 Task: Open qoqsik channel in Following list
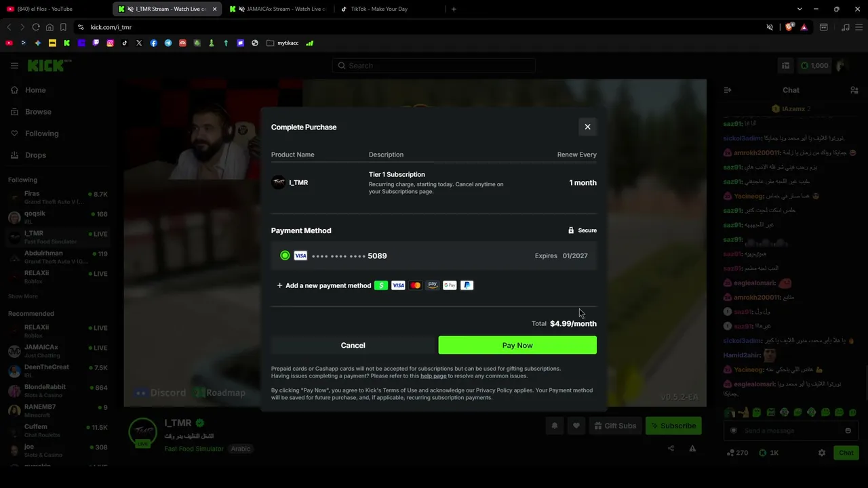(57, 217)
